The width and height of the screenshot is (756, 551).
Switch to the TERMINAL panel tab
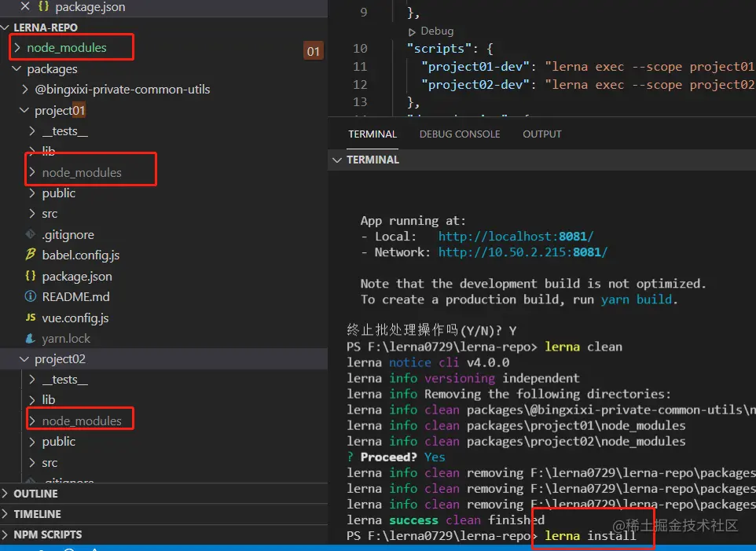coord(372,134)
